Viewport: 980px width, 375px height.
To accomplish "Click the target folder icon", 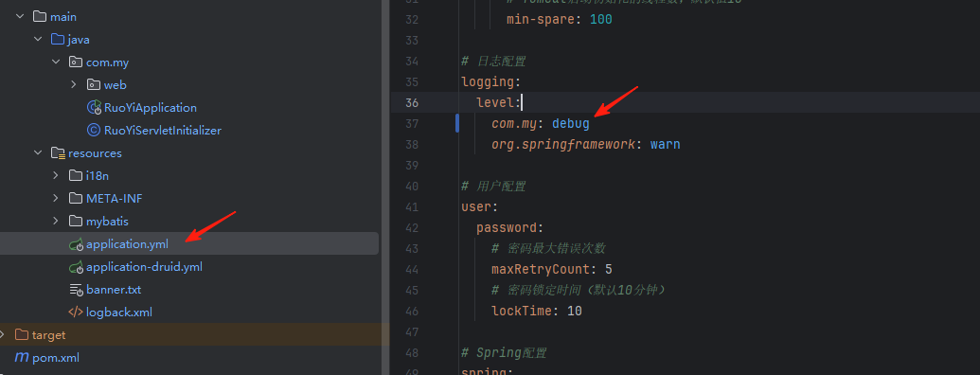I will (21, 334).
